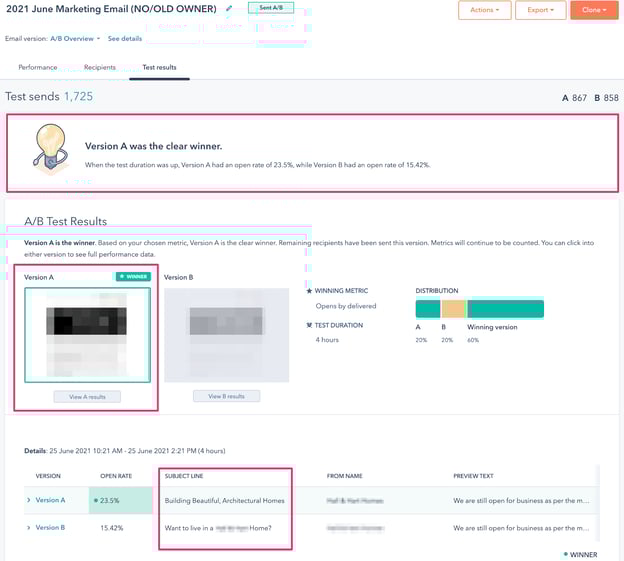This screenshot has height=561, width=624.
Task: Click the green dot in the 23.5% open rate cell
Action: click(x=95, y=500)
